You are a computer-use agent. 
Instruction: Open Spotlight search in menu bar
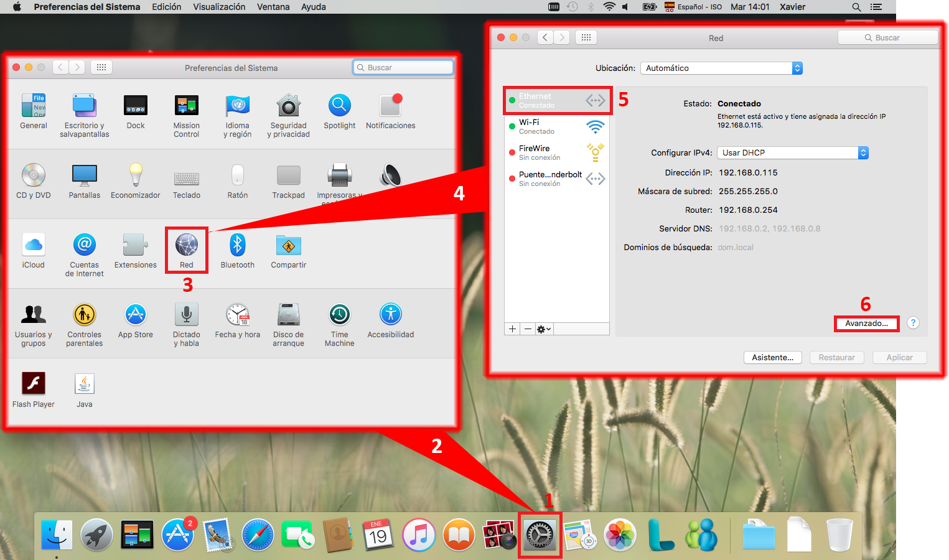pos(856,7)
